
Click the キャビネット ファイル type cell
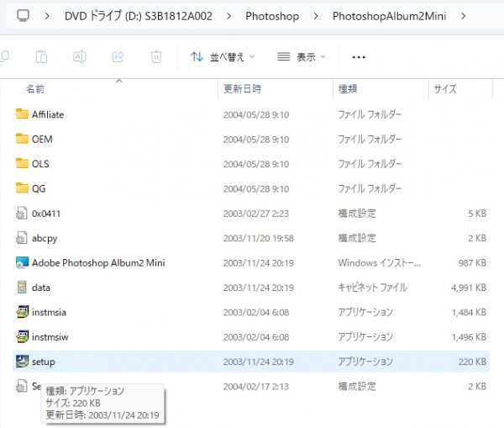pos(372,288)
